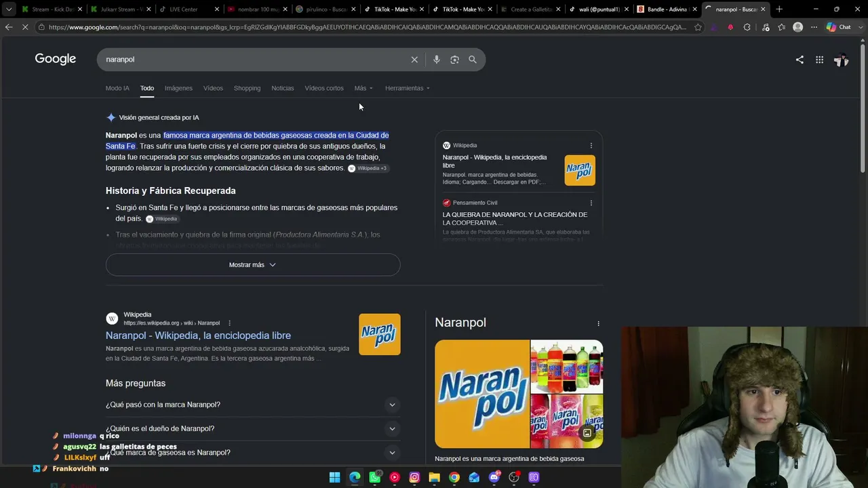
Task: Open the Edge profile avatar
Action: point(798,27)
